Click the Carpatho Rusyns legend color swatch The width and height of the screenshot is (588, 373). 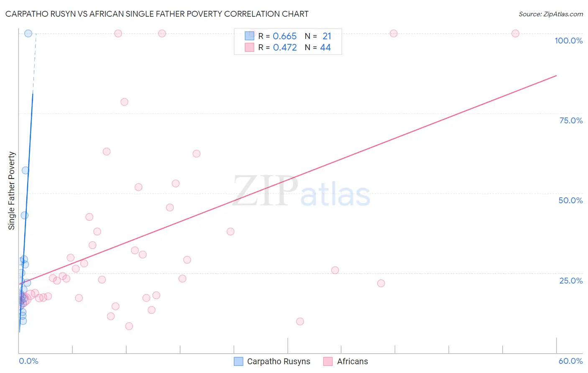click(238, 361)
